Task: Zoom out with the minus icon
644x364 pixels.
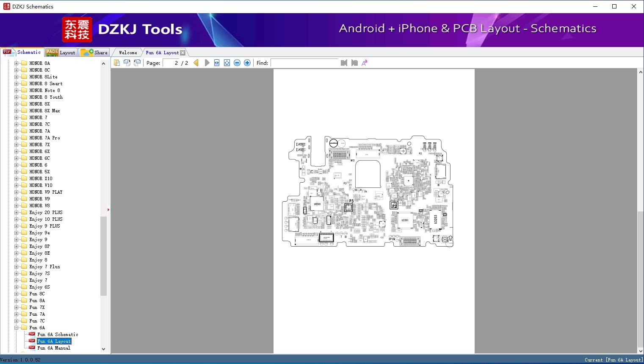Action: click(x=237, y=63)
